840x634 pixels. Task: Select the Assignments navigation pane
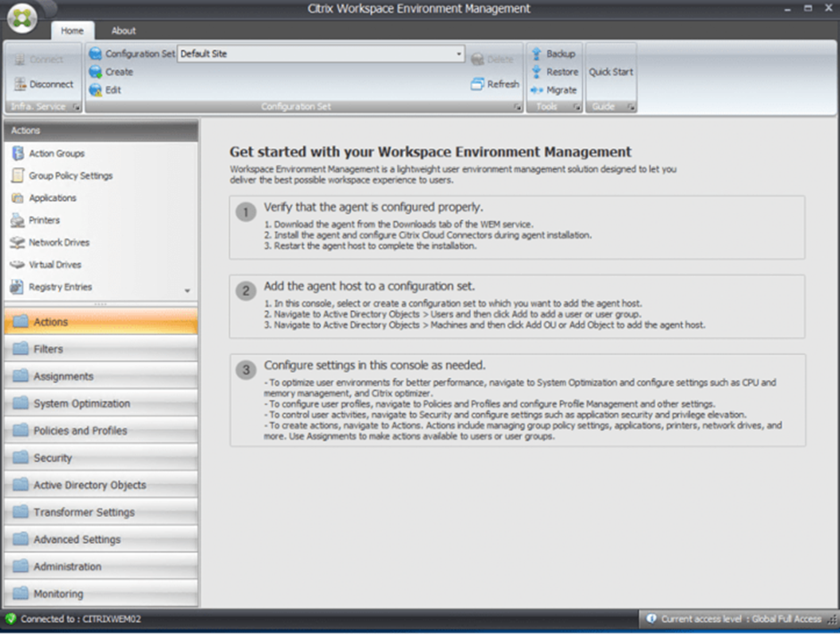click(x=101, y=376)
